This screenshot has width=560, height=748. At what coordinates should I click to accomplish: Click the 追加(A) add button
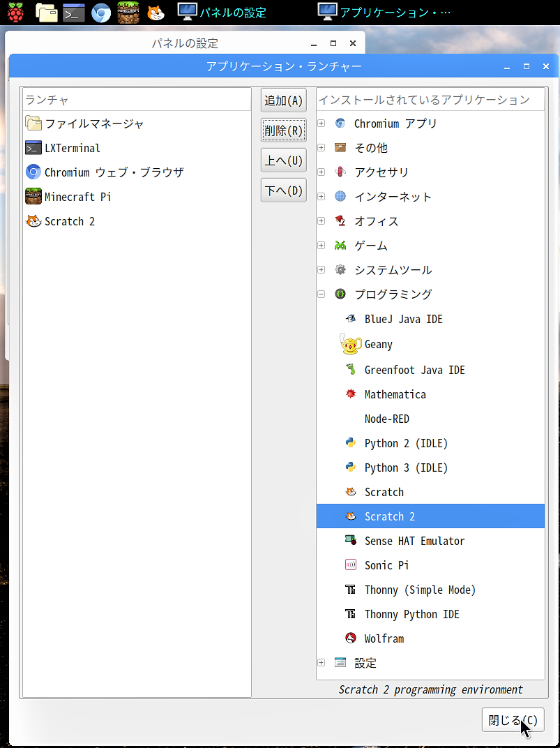coord(284,100)
